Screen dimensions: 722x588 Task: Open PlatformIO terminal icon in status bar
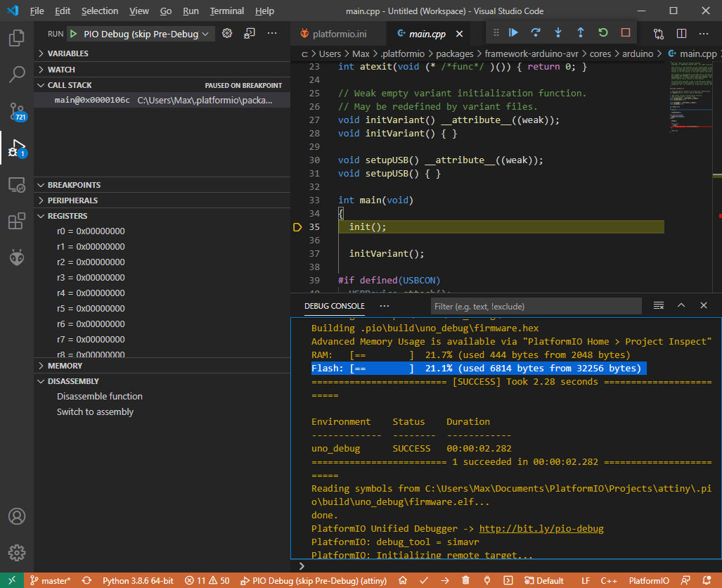[508, 581]
